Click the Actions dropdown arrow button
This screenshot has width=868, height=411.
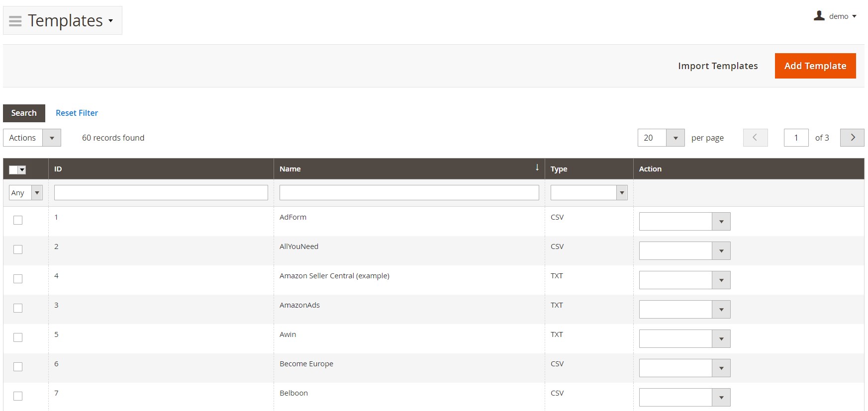pyautogui.click(x=52, y=138)
